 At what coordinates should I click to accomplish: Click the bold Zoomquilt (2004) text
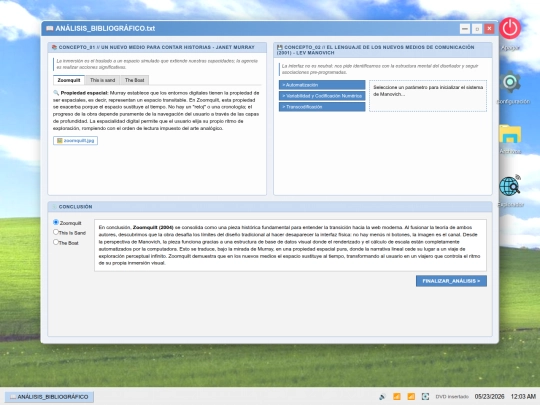pos(153,227)
